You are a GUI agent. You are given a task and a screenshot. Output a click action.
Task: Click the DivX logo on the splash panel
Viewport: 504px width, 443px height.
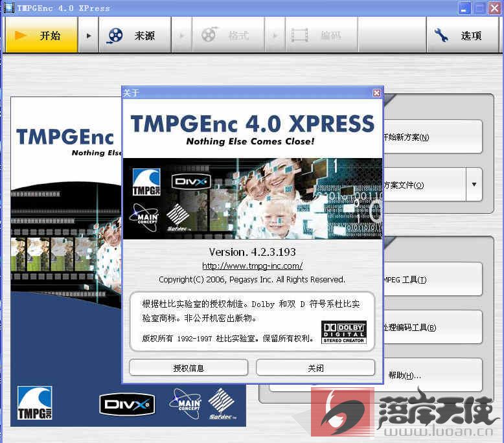coord(127,404)
